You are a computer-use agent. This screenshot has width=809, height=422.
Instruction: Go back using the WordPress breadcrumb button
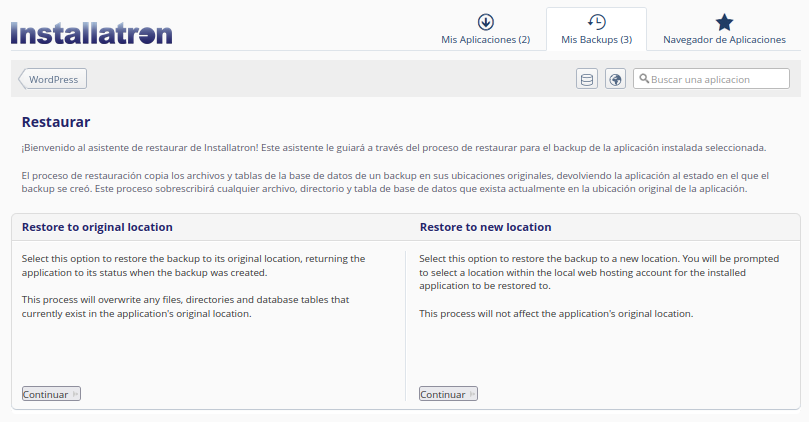[54, 79]
